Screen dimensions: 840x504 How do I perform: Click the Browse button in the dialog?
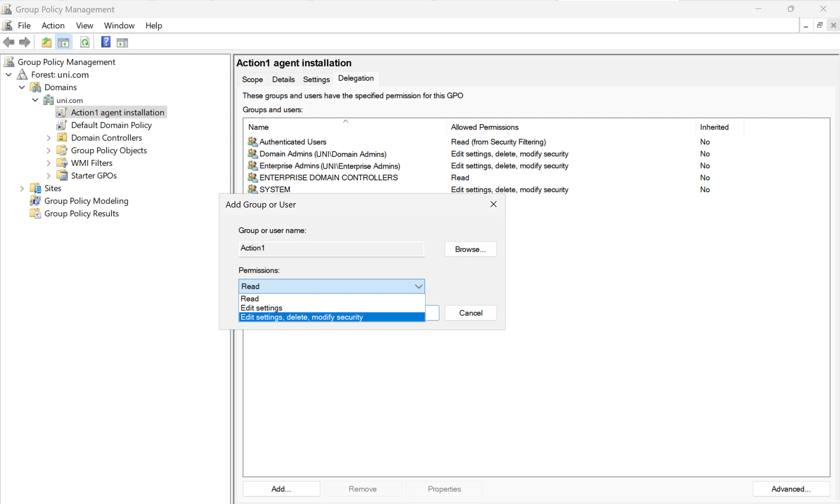point(470,249)
